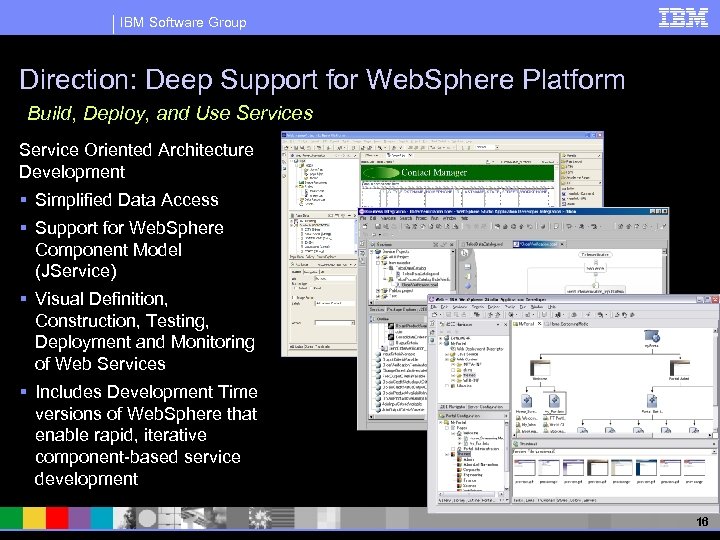Screen dimensions: 720x540
Task: Click the site map horizontal scrollbar
Action: 613,435
